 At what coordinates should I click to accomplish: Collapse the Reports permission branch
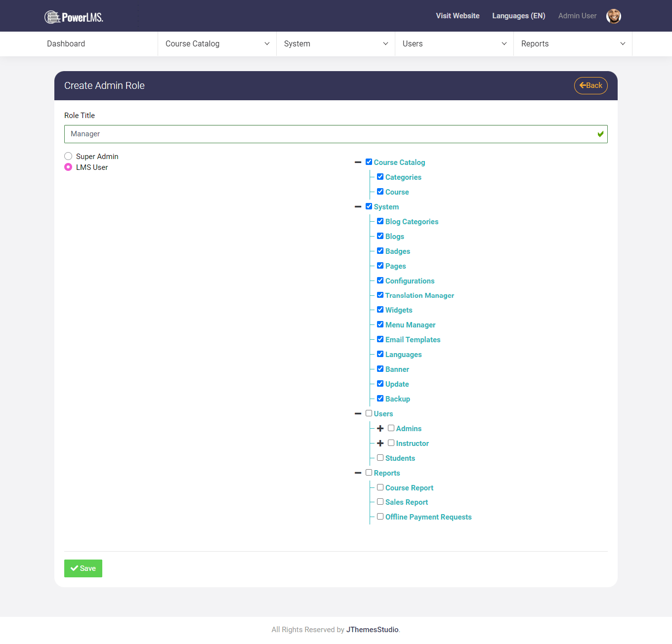coord(358,473)
